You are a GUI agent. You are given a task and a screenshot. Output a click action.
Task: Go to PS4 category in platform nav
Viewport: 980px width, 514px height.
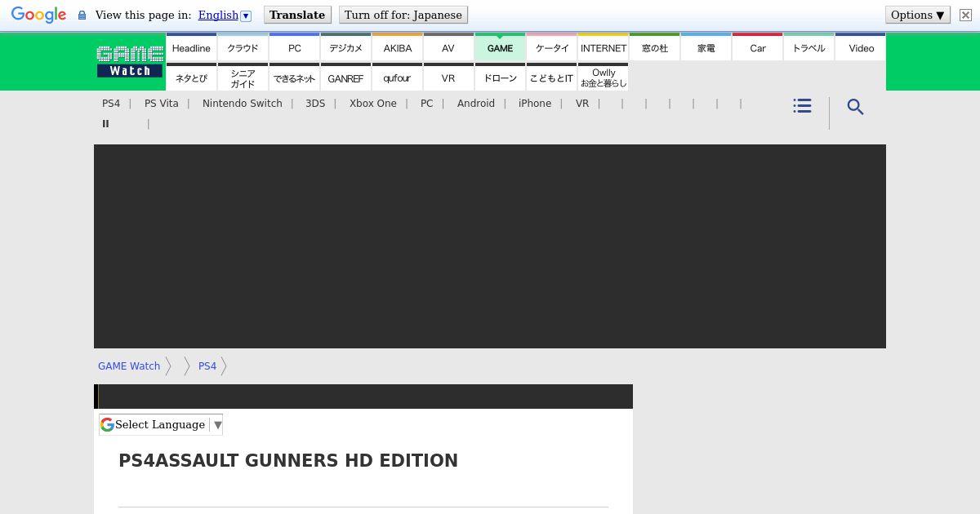point(111,104)
